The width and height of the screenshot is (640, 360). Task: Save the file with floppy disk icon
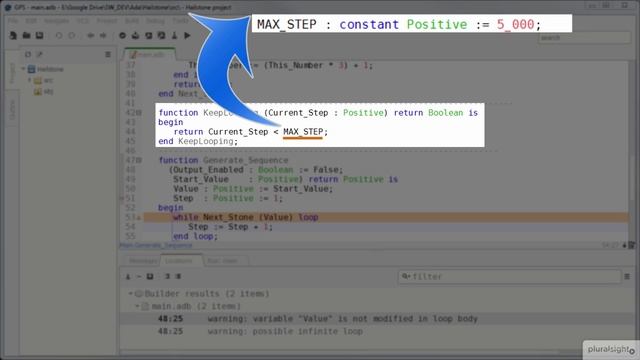pyautogui.click(x=39, y=36)
